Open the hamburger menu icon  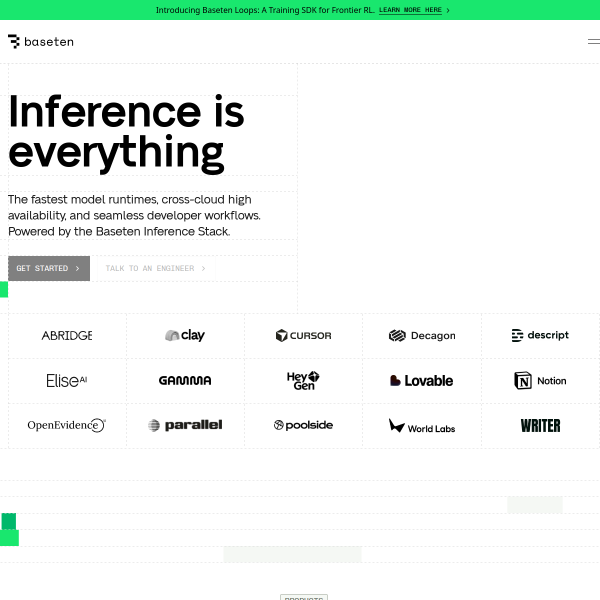click(x=594, y=41)
